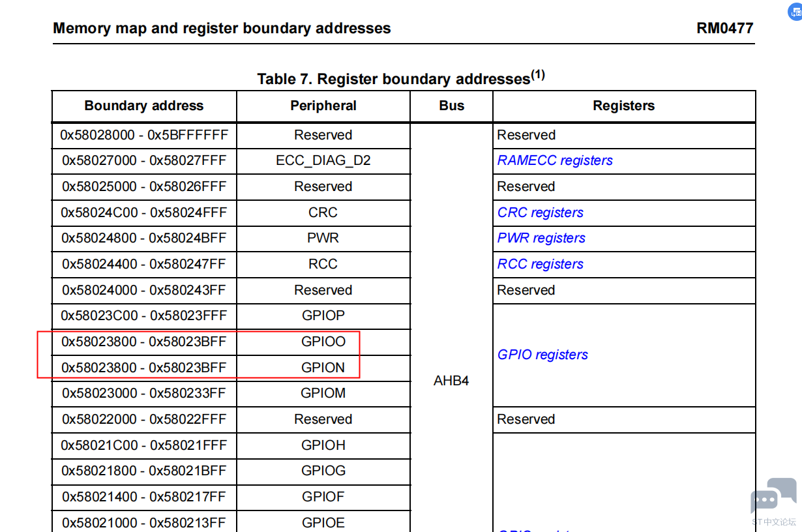Click the AHB4 bus cell
802x532 pixels.
click(451, 381)
